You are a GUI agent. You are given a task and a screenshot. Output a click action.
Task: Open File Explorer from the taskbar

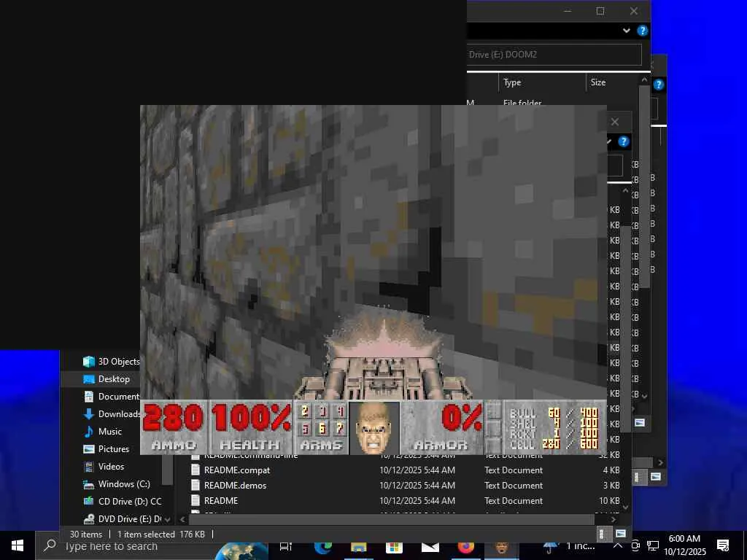pos(358,548)
